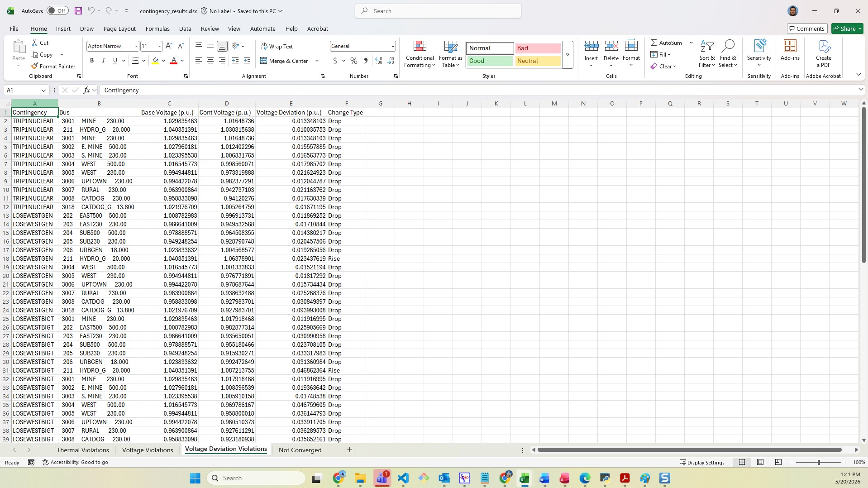The width and height of the screenshot is (868, 488).
Task: Apply Italic formatting
Action: point(103,61)
